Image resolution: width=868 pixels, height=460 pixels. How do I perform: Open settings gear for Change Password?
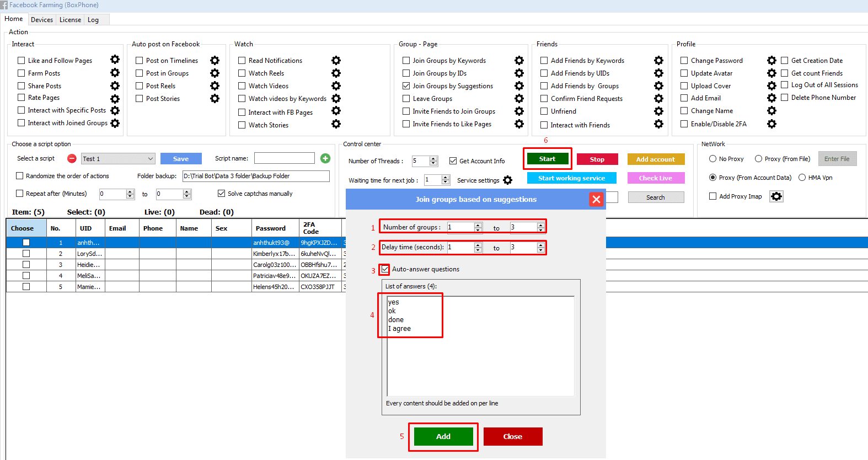771,60
